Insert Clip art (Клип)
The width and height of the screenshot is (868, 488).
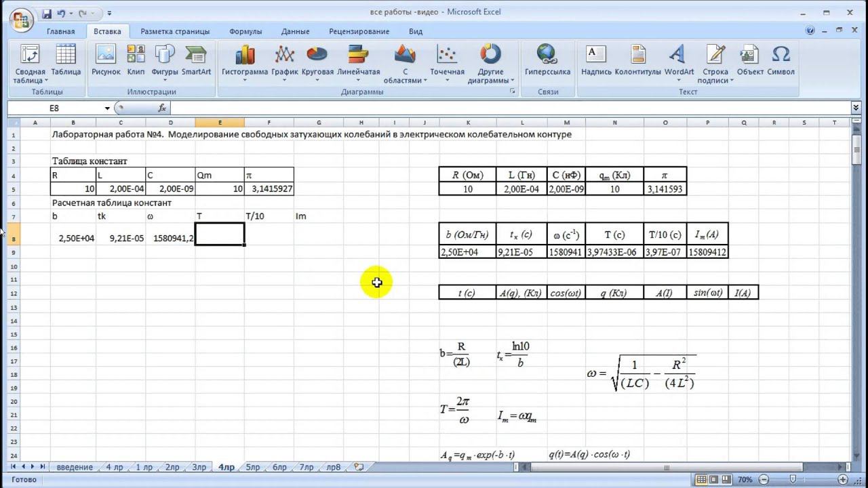136,60
